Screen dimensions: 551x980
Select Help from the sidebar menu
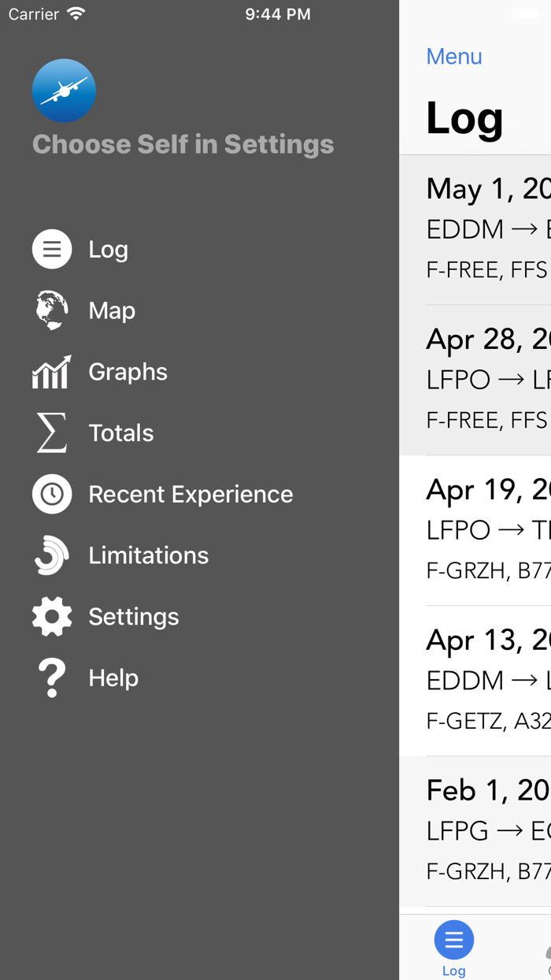[113, 677]
